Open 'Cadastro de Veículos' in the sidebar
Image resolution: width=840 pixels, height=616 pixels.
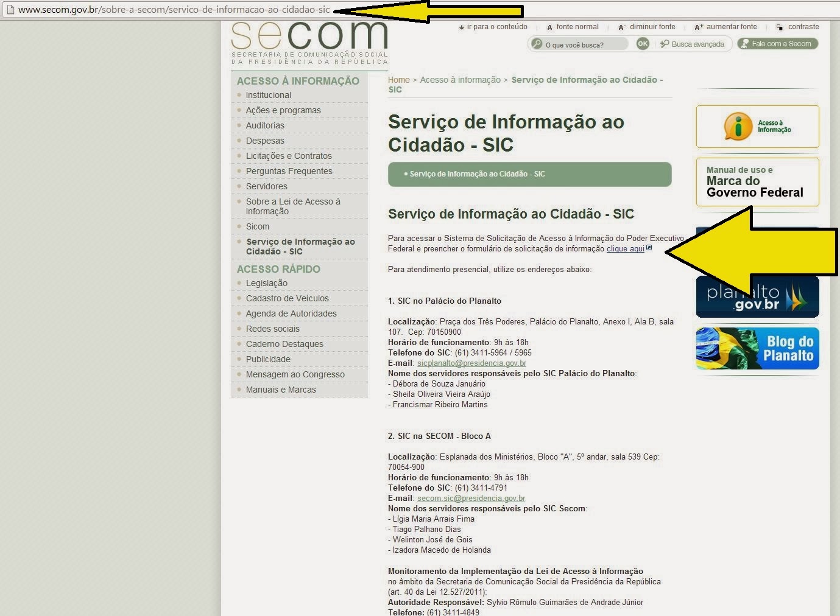[287, 298]
